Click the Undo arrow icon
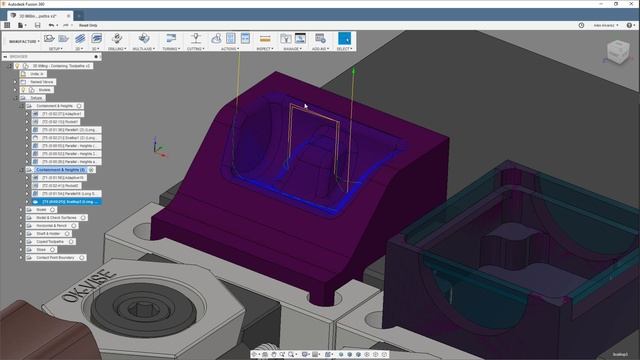 [51, 25]
